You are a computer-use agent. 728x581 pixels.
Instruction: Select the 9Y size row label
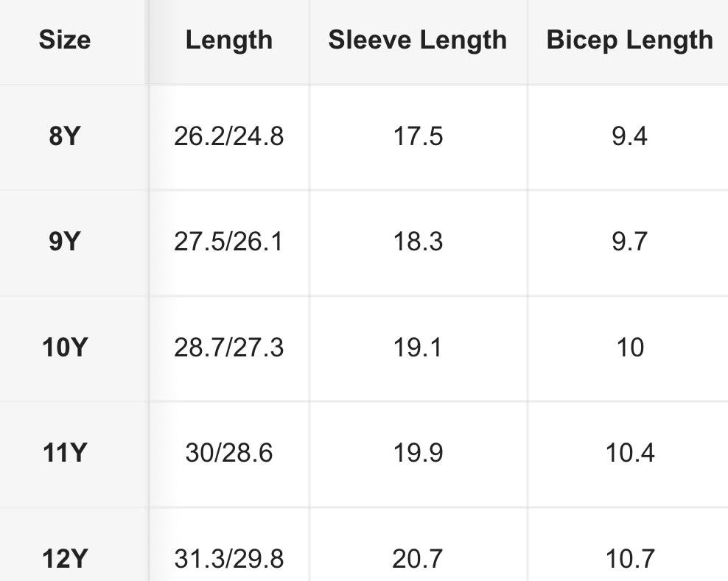pos(64,242)
